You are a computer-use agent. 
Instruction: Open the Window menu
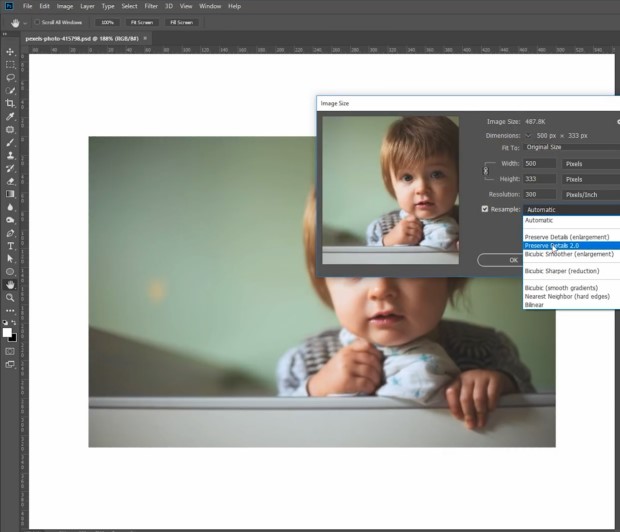(x=210, y=6)
